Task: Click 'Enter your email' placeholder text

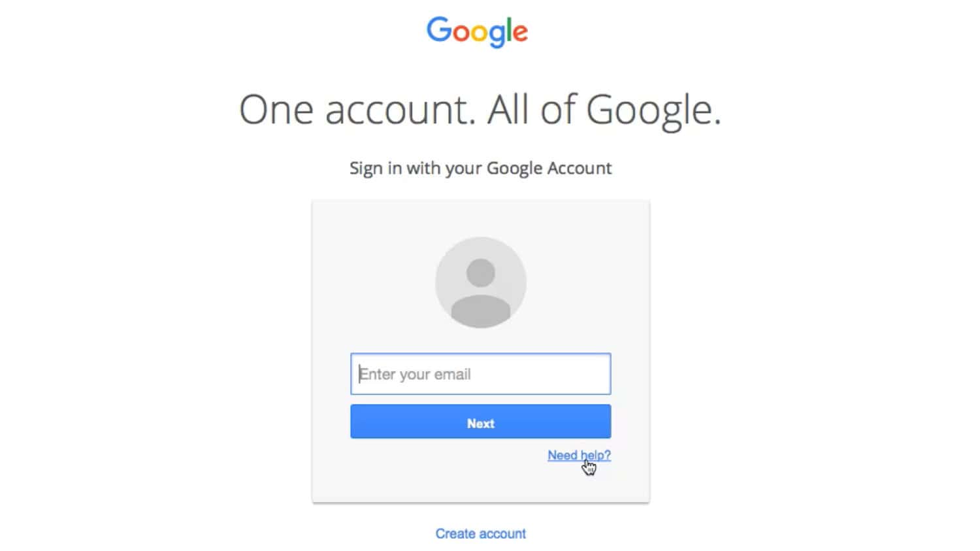Action: coord(415,375)
